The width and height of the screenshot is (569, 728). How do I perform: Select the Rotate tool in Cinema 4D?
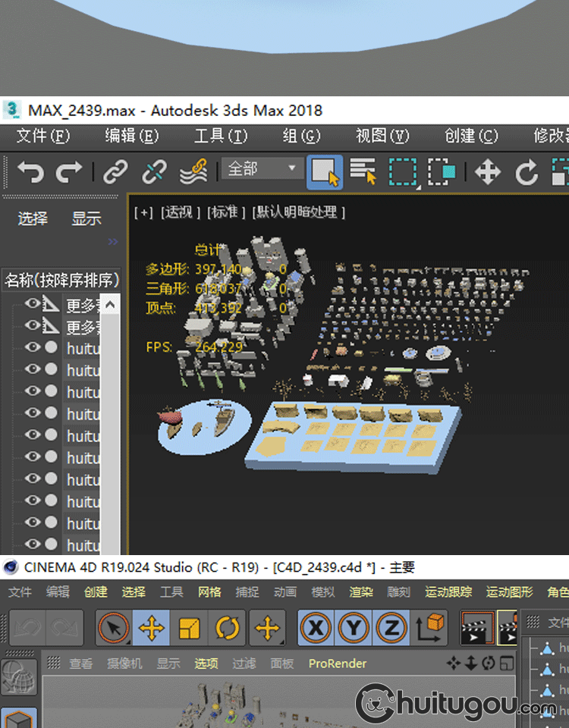227,628
